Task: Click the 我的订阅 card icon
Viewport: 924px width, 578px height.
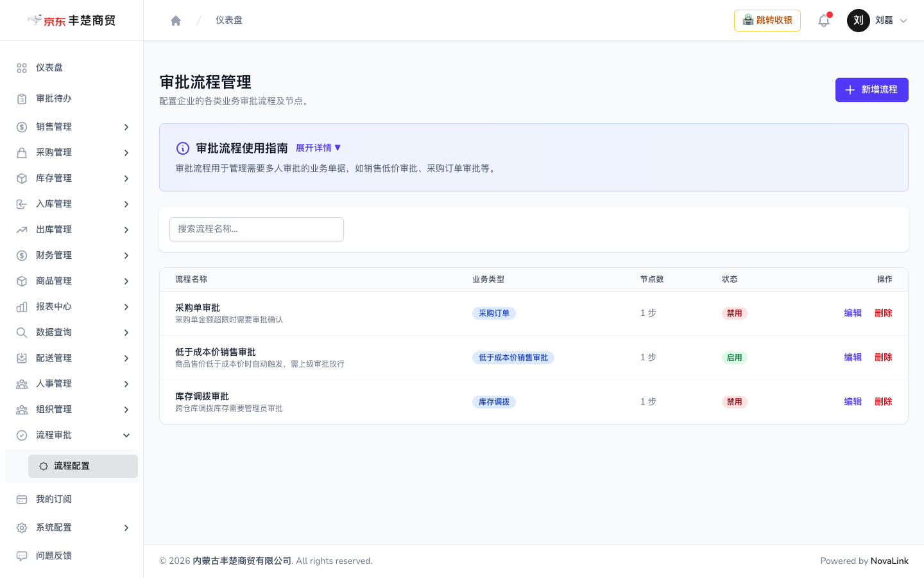Action: pos(22,500)
